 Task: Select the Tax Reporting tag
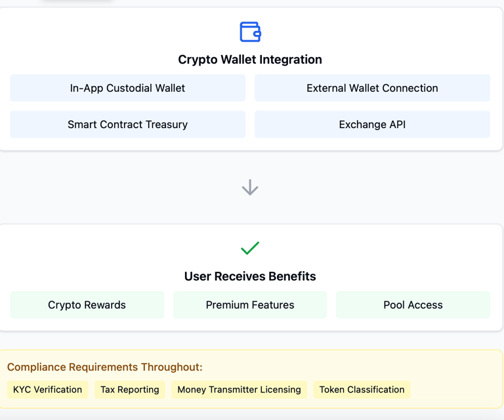(x=130, y=390)
